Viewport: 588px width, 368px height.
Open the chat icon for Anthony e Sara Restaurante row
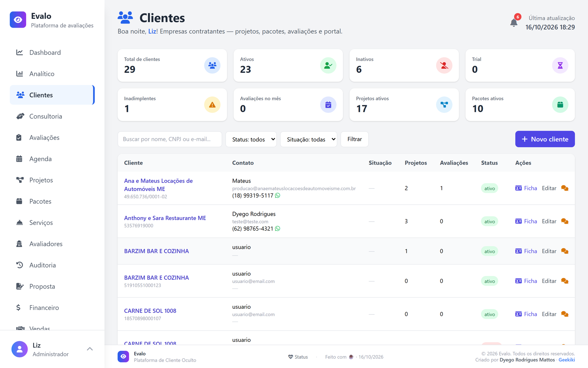pos(565,221)
